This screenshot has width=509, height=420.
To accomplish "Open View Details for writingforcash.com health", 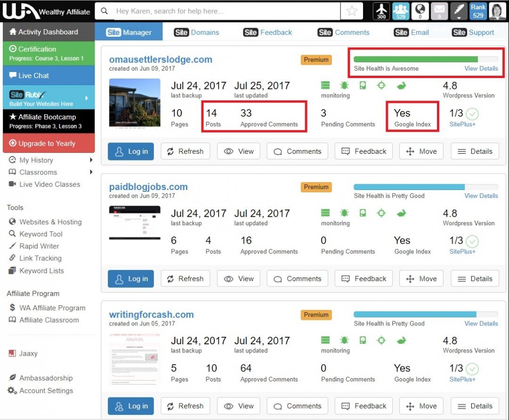I will 481,324.
